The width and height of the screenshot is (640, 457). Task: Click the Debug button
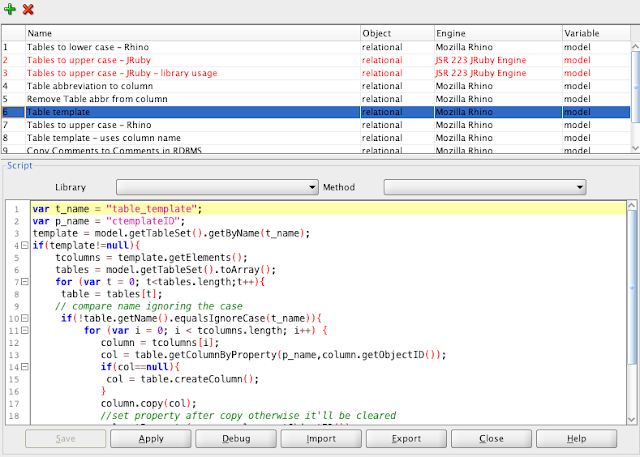pos(236,439)
